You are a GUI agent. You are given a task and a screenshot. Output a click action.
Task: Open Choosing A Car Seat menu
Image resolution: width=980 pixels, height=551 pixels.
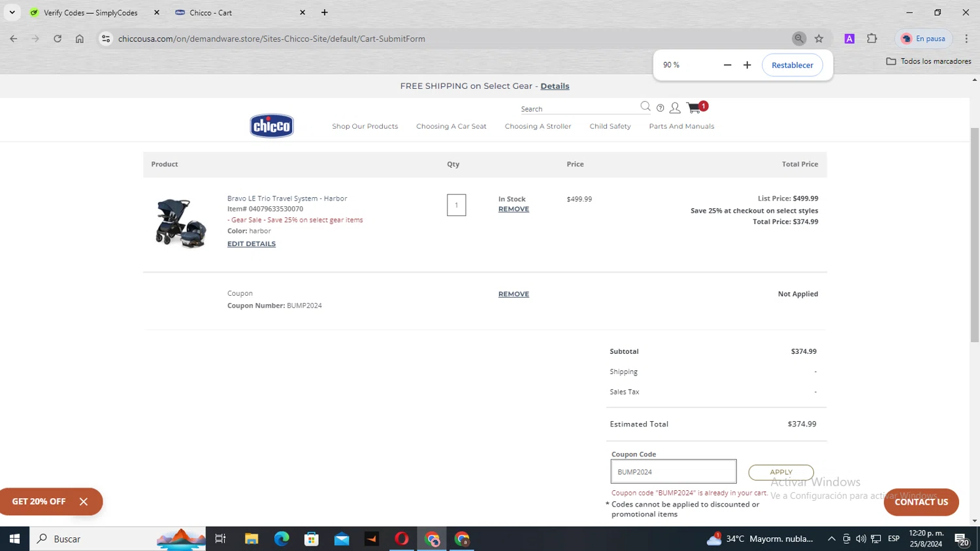(x=451, y=126)
